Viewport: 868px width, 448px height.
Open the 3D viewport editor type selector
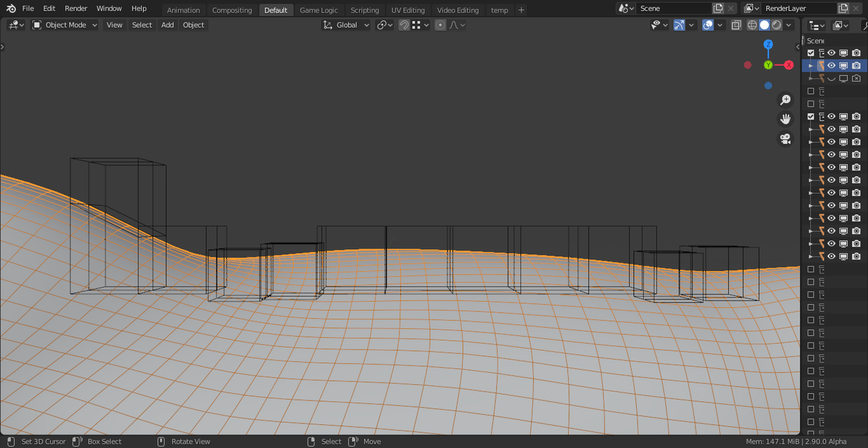pos(16,25)
